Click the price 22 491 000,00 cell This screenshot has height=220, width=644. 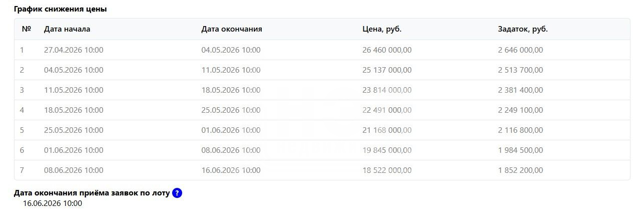point(387,110)
